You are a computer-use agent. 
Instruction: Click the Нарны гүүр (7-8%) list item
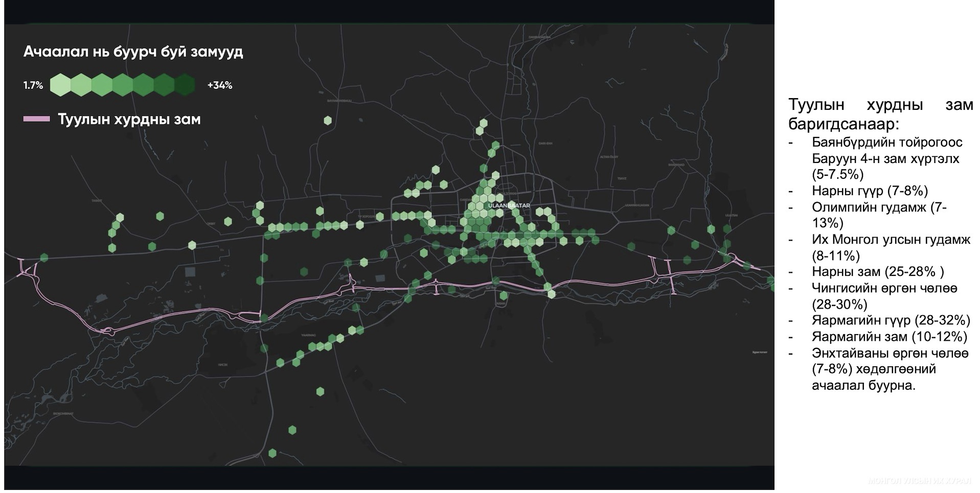869,191
